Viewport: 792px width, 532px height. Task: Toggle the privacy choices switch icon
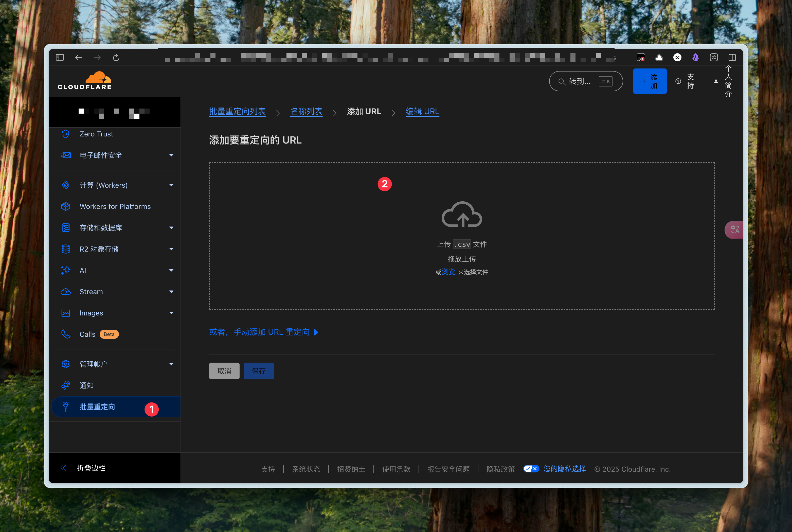(531, 469)
